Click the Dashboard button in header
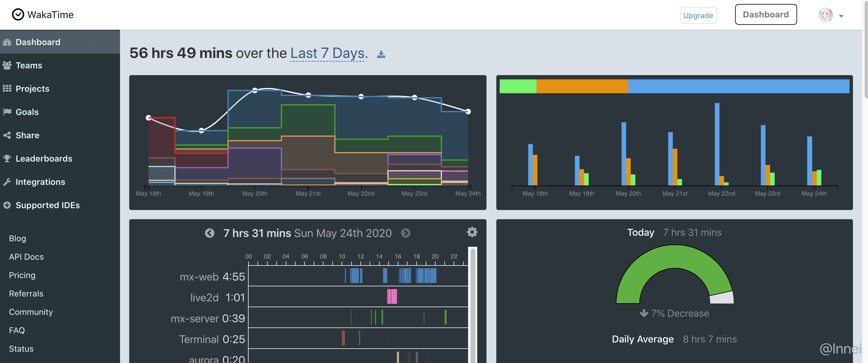The width and height of the screenshot is (868, 363). 765,14
